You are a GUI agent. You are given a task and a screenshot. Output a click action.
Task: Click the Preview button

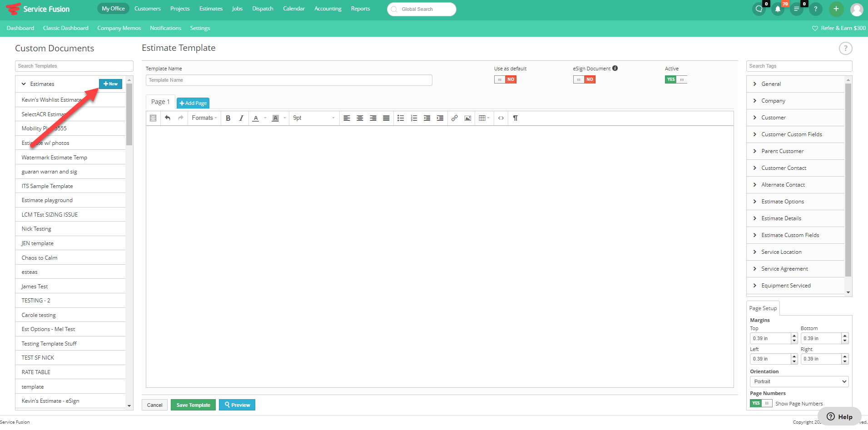click(x=237, y=405)
